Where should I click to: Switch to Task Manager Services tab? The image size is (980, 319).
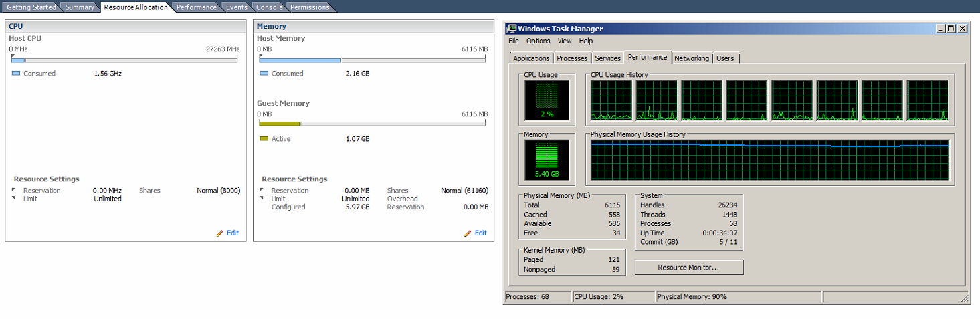click(607, 58)
